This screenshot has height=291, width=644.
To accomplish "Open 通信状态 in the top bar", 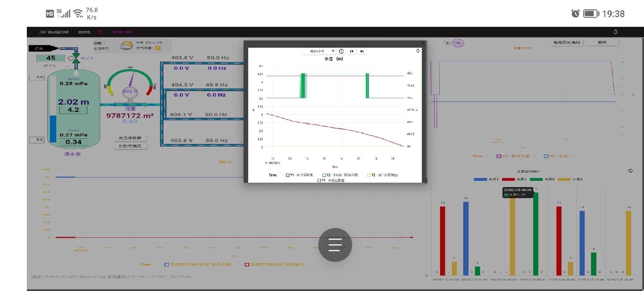I will [x=84, y=32].
